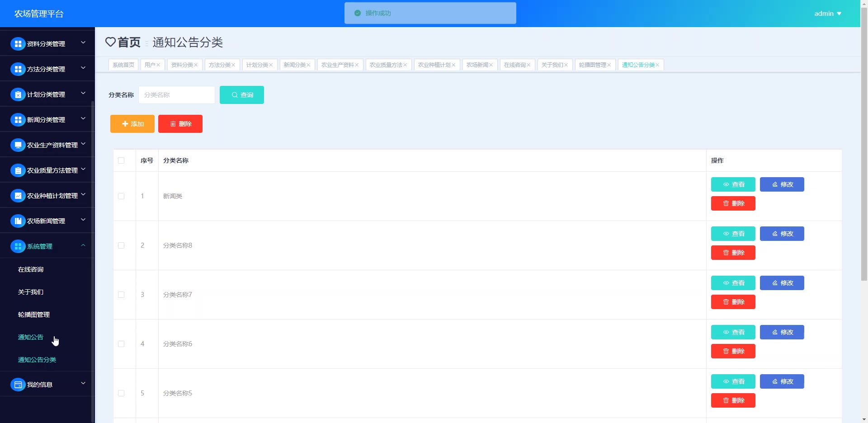Click the heart icon beside 首页
Screen dimensions: 868x423
tap(110, 42)
